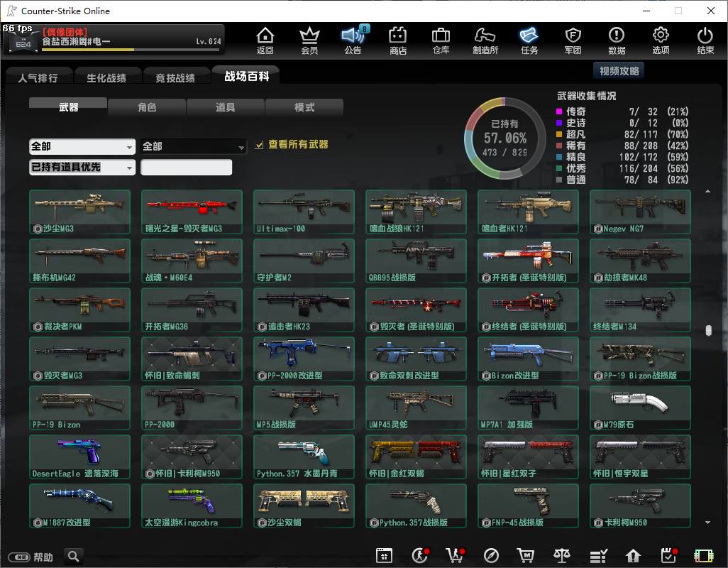Open the 军团 clan shield icon
The width and height of the screenshot is (728, 568).
coord(573,40)
